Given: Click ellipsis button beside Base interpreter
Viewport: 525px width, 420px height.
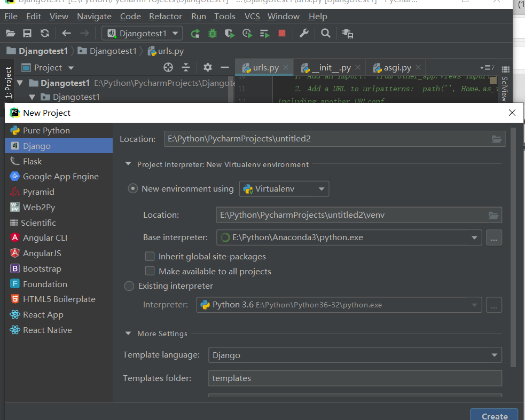Looking at the screenshot, I should (494, 237).
